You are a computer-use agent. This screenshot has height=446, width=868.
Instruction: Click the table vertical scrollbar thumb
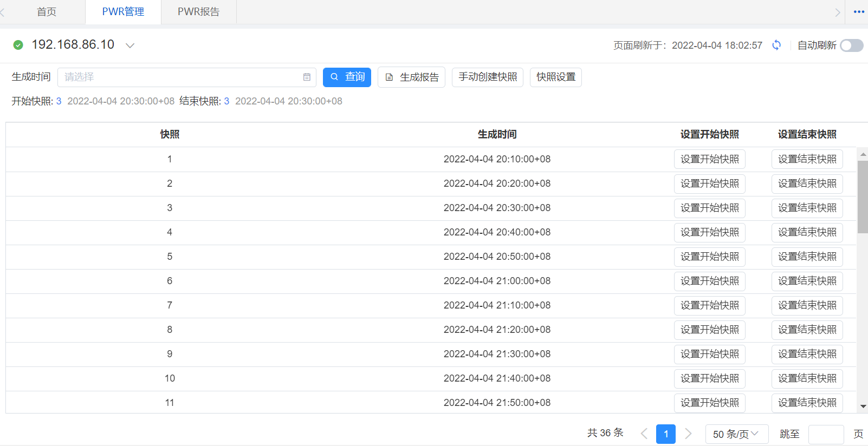(x=863, y=196)
